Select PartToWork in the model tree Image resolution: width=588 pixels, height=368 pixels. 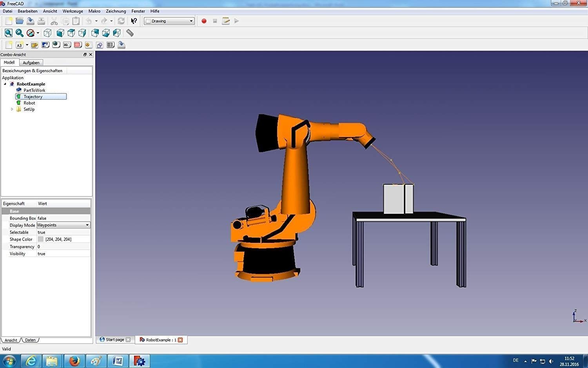click(x=34, y=90)
